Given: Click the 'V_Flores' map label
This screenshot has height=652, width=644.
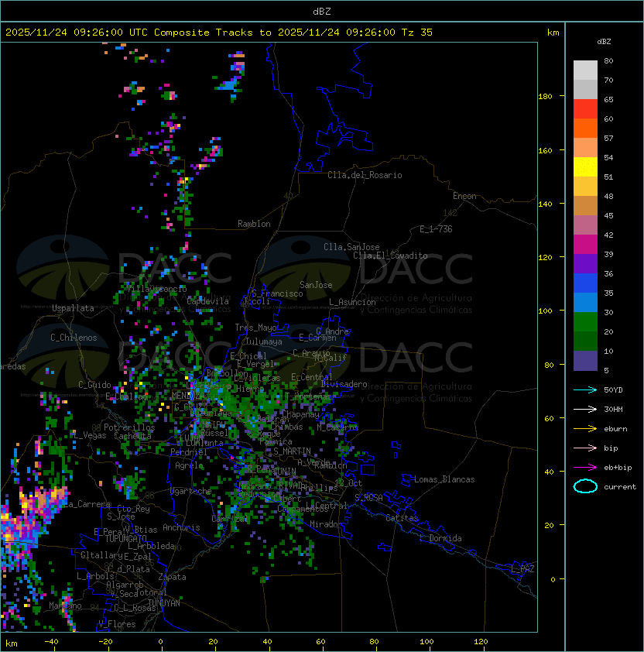Looking at the screenshot, I should (x=117, y=624).
